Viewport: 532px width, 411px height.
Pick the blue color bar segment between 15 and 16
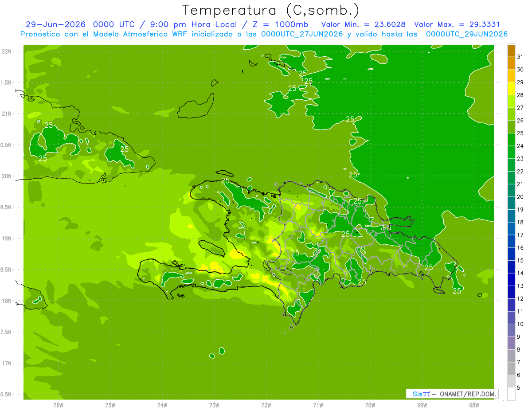tap(511, 254)
